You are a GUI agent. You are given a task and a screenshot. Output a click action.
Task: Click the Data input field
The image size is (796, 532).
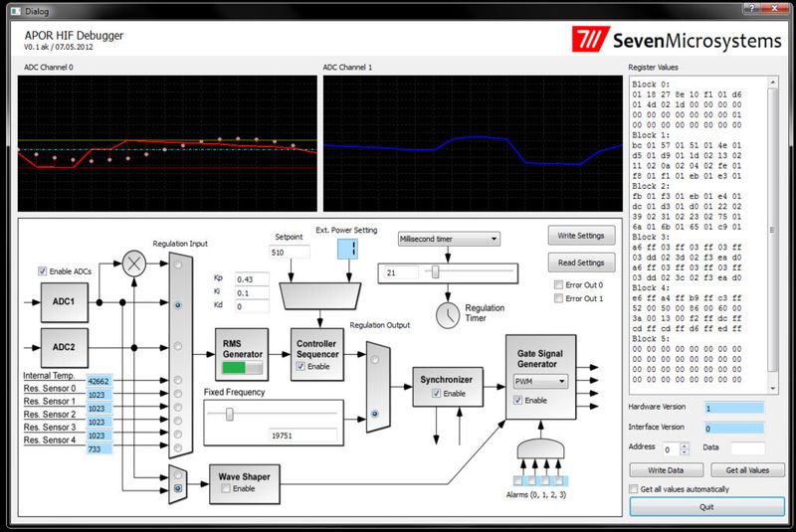(748, 447)
